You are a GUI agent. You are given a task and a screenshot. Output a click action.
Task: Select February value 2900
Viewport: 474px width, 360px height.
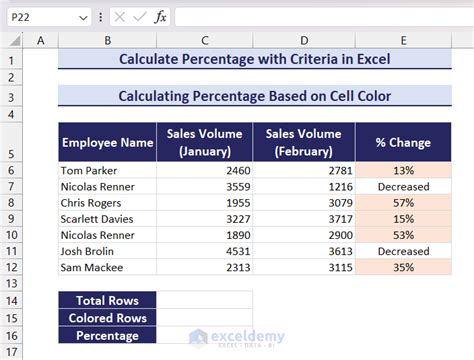click(x=304, y=235)
